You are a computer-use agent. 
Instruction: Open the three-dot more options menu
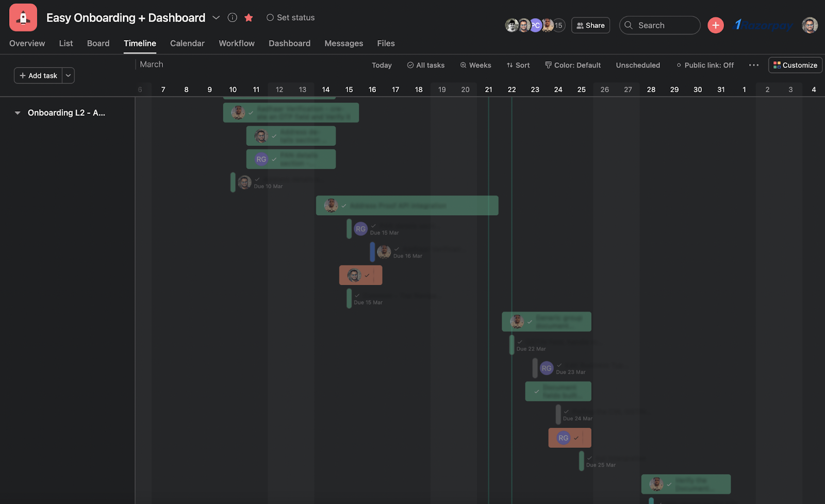tap(754, 65)
